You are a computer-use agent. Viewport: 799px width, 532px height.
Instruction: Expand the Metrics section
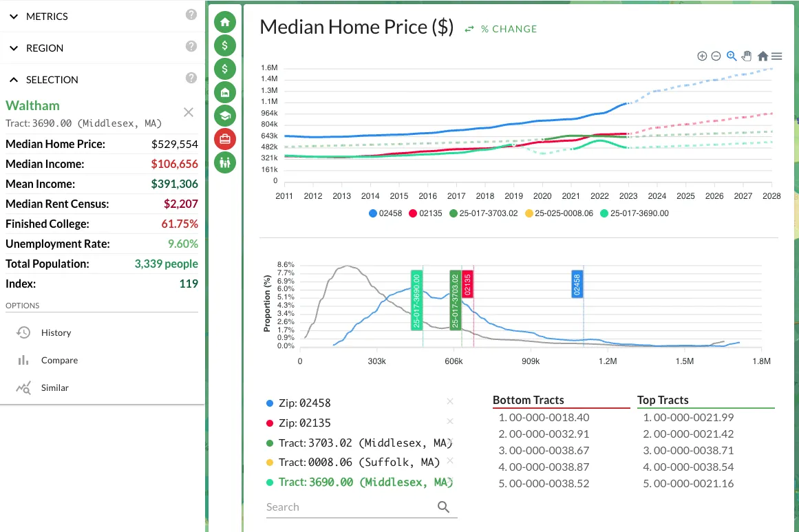(x=47, y=17)
